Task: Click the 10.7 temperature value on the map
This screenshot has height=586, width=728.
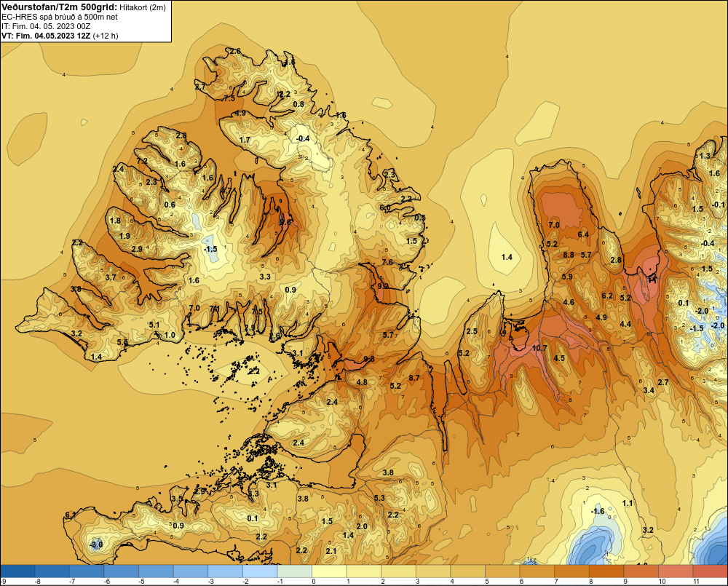Action: coord(539,348)
